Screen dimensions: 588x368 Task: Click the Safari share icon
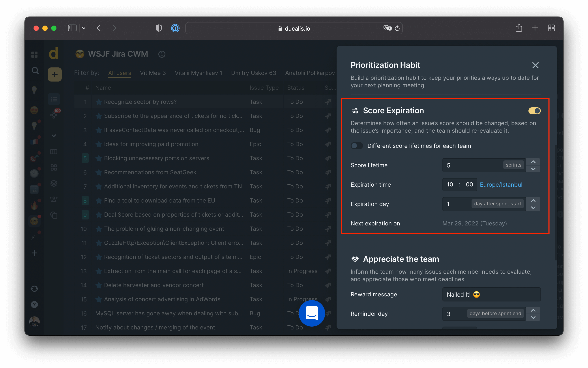[519, 28]
